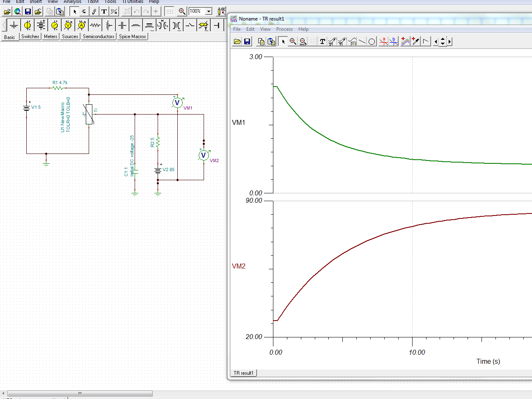Viewport: 532px width, 399px height.
Task: Toggle the snap-to-grid dots icon in the schematic toolbar
Action: (x=169, y=11)
